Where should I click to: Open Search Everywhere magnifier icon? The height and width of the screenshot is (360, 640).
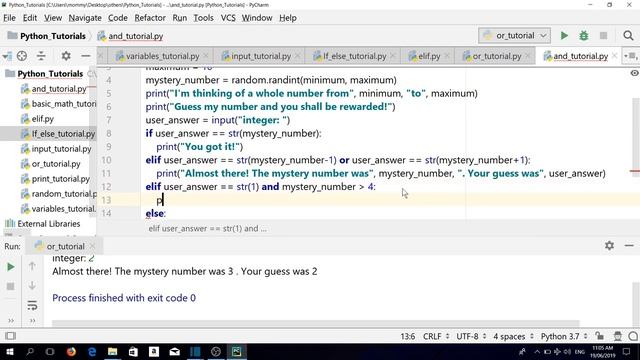628,36
